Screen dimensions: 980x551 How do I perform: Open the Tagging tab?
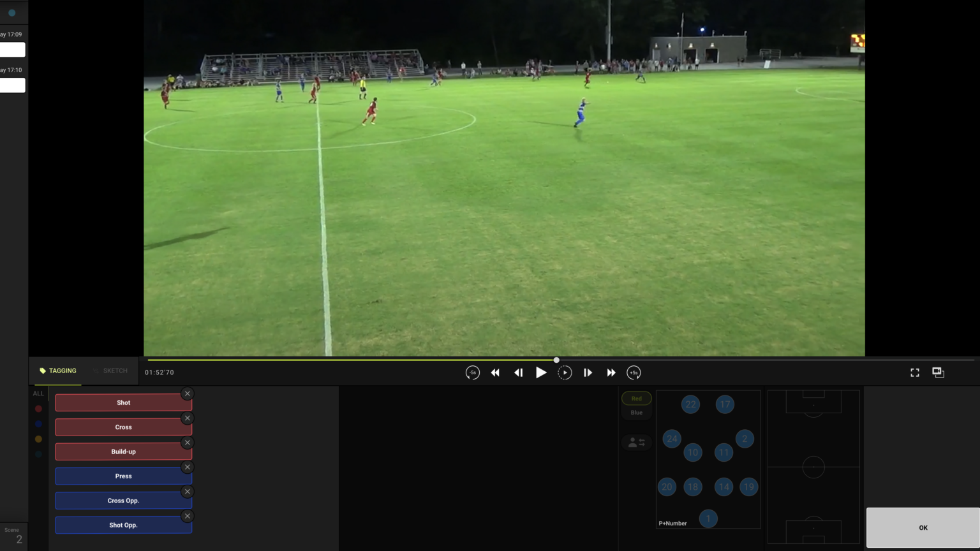58,371
